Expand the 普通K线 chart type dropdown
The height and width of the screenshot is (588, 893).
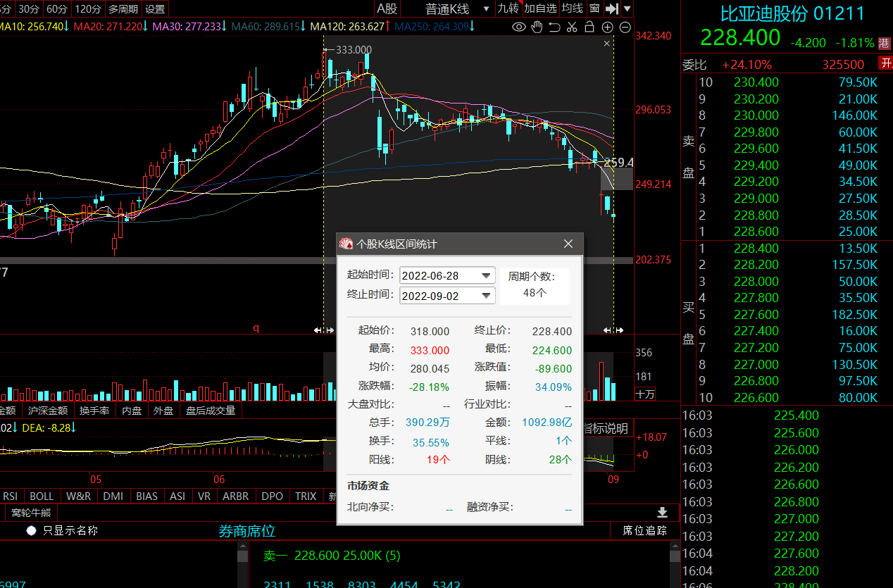[x=485, y=8]
